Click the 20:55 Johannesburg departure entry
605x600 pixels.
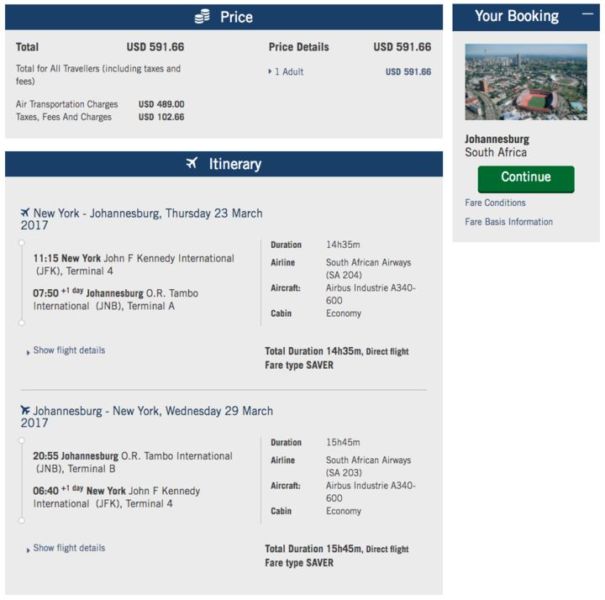(133, 462)
